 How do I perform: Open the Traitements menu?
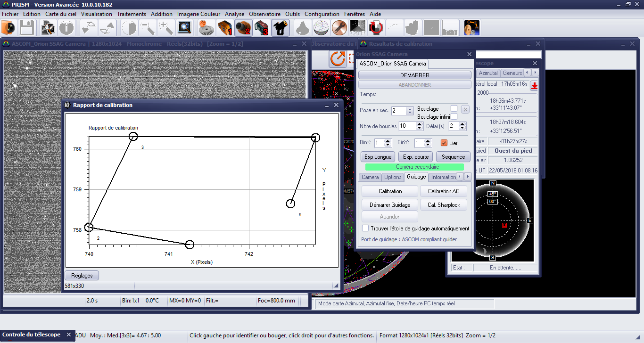[132, 14]
